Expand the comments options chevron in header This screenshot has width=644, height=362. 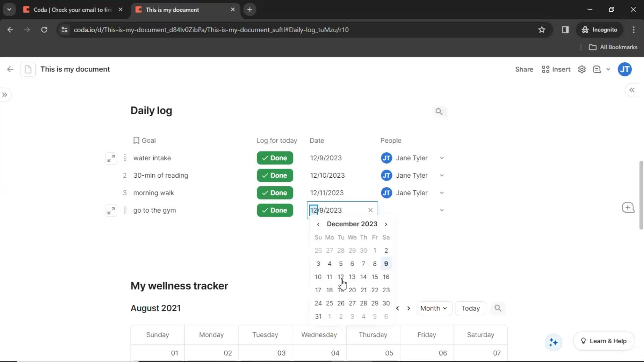click(608, 69)
